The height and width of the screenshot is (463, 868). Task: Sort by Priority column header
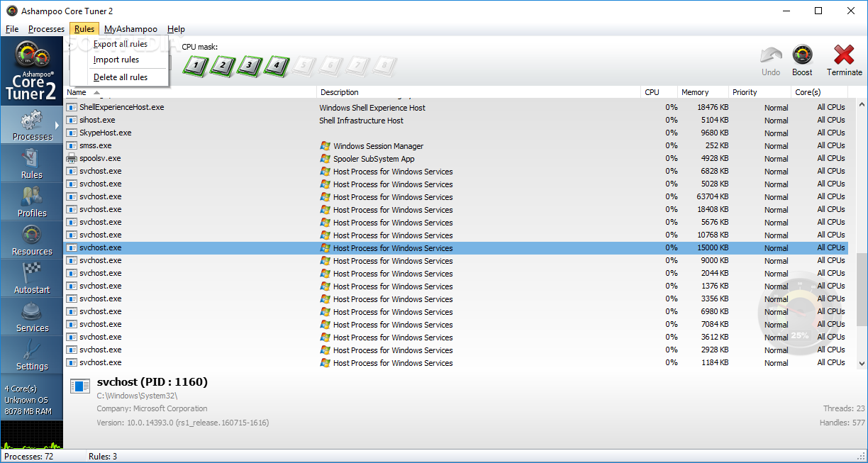(x=760, y=92)
